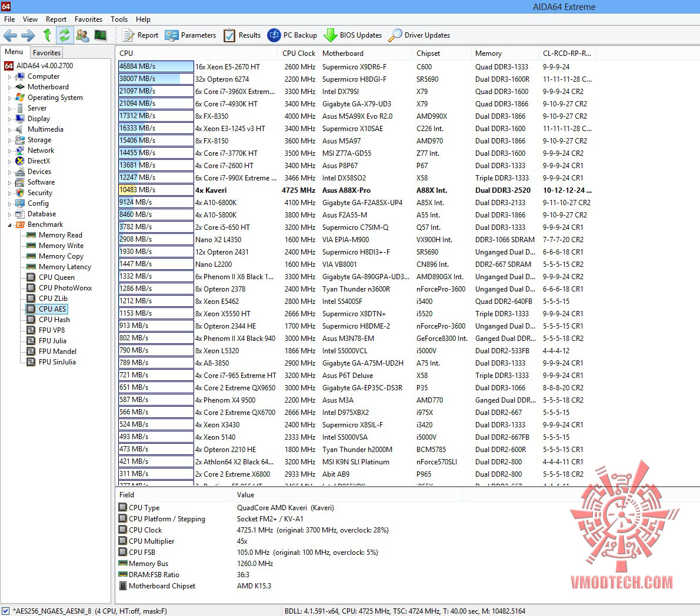700x616 pixels.
Task: Sort by the CL-RCD-RP-R column header
Action: (x=567, y=53)
